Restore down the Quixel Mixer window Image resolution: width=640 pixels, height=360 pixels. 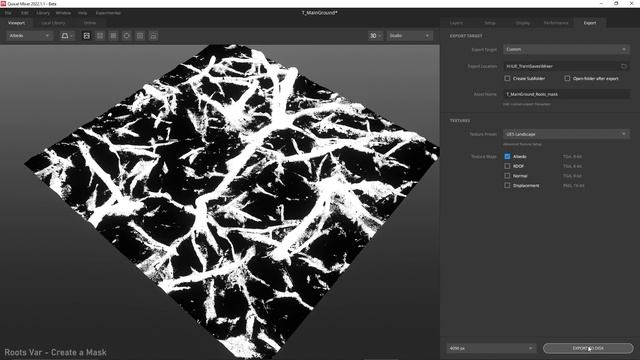click(616, 3)
